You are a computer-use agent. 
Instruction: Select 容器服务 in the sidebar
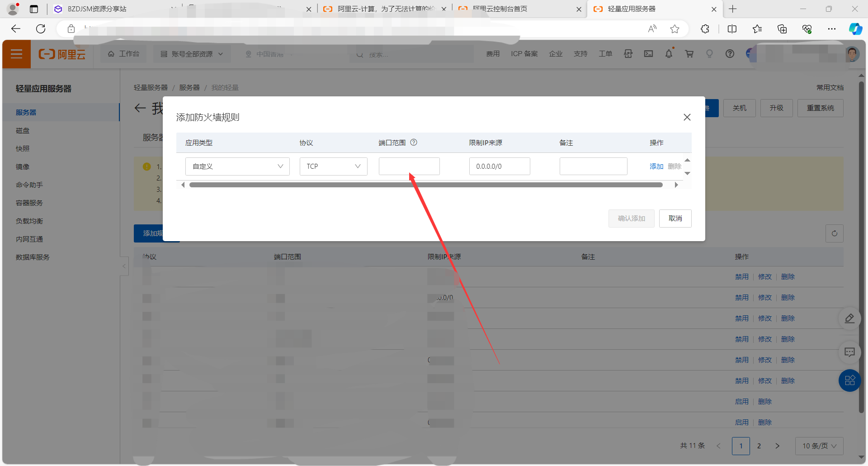tap(29, 203)
